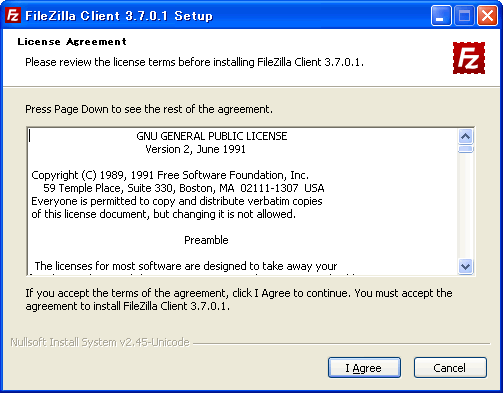
Task: Click the Copyright 1989, 1991 line
Action: click(170, 175)
